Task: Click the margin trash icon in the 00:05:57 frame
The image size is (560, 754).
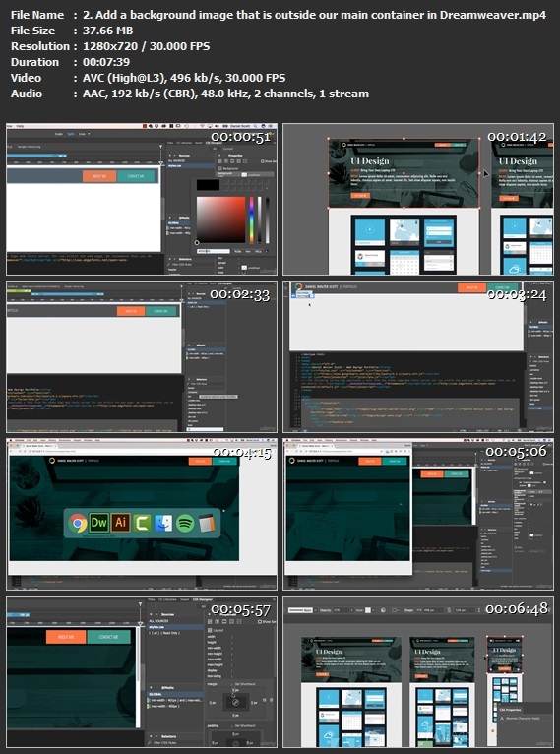Action: pyautogui.click(x=271, y=700)
